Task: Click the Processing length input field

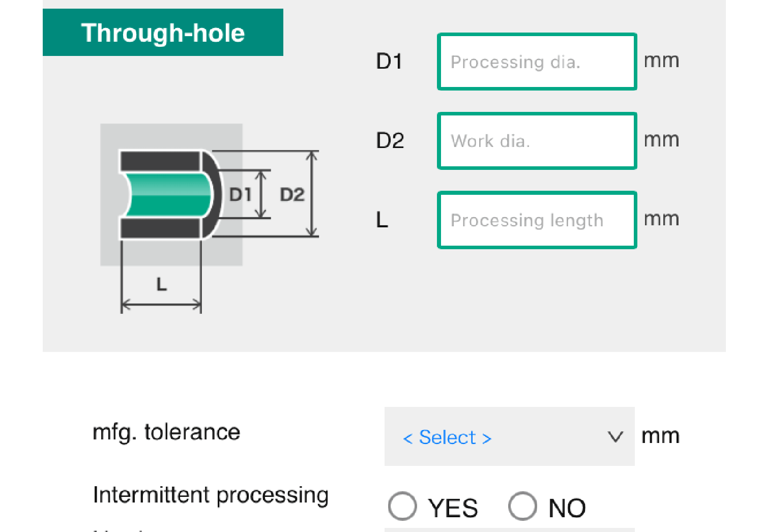Action: (x=537, y=220)
